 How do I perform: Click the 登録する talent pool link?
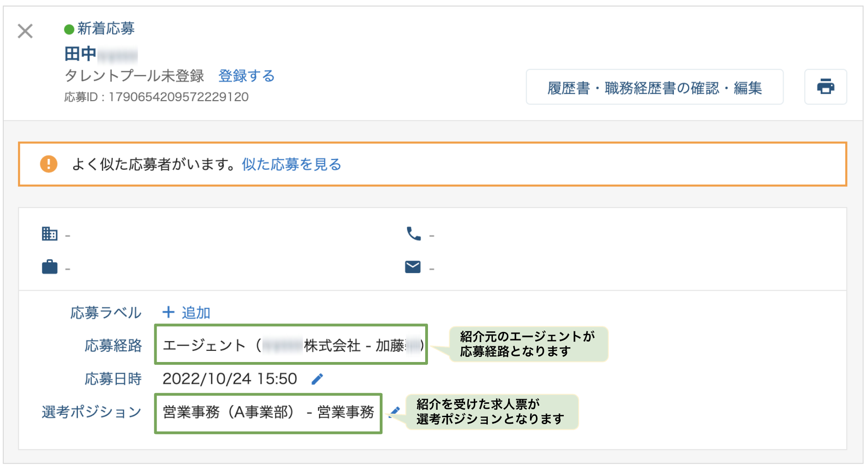[x=246, y=76]
